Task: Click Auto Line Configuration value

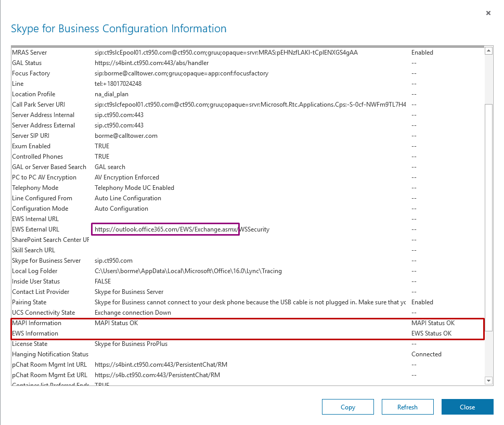Action: pyautogui.click(x=127, y=198)
